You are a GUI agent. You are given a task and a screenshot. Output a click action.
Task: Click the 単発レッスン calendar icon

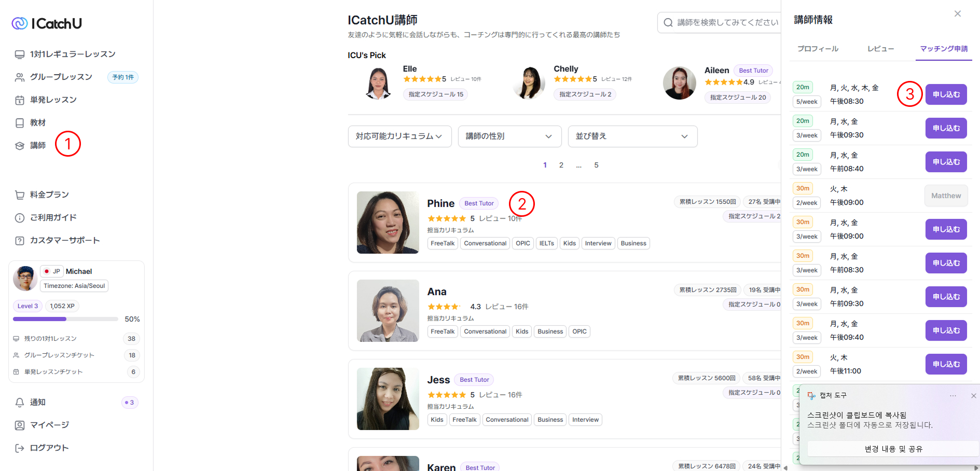20,100
